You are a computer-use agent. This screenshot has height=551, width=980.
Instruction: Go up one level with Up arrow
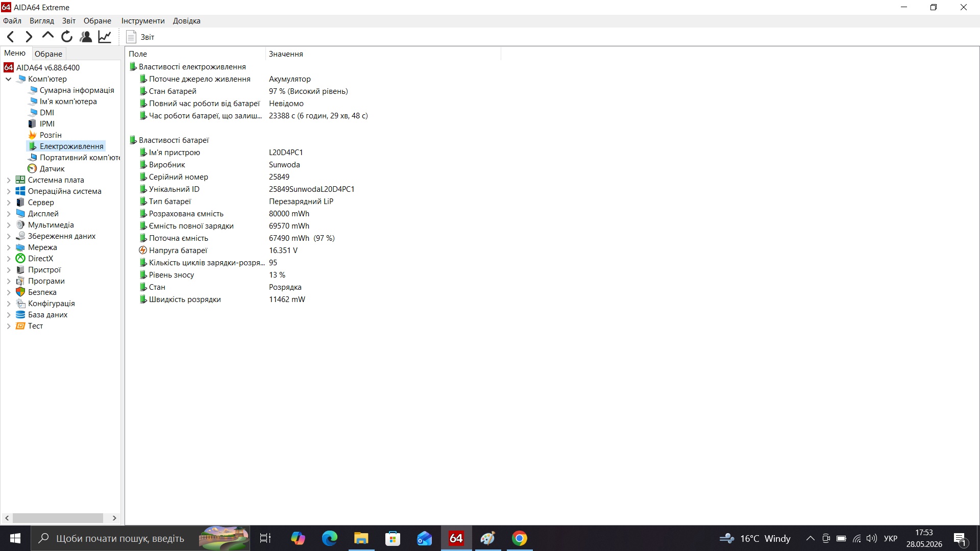coord(48,36)
